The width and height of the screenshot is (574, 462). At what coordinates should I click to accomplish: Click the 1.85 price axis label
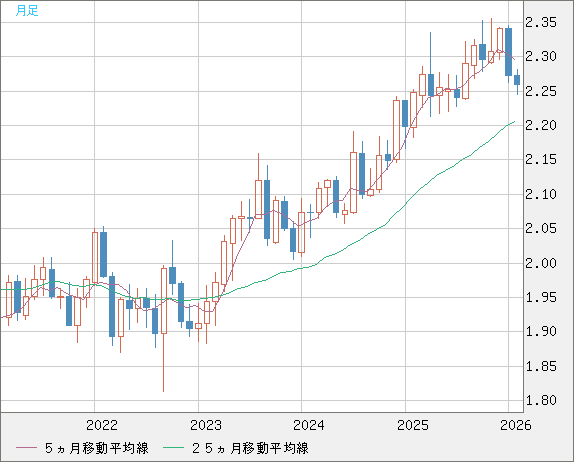[x=541, y=366]
